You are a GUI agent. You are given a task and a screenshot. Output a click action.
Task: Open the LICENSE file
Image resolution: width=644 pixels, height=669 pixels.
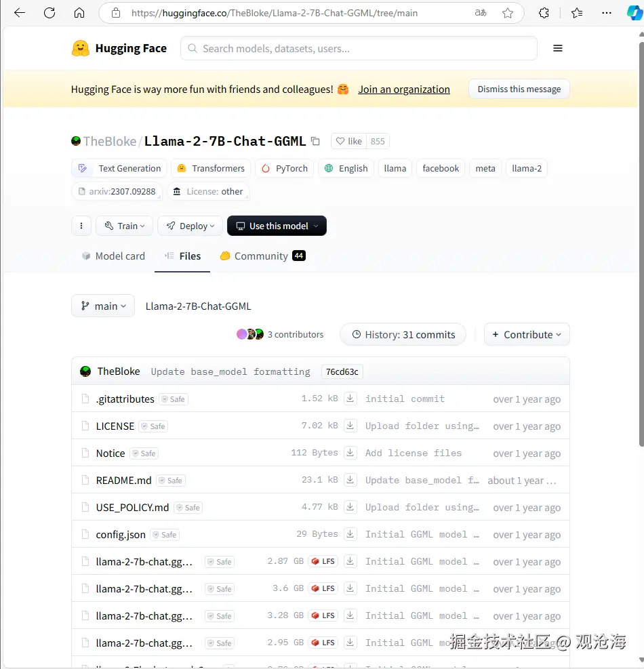pyautogui.click(x=115, y=426)
